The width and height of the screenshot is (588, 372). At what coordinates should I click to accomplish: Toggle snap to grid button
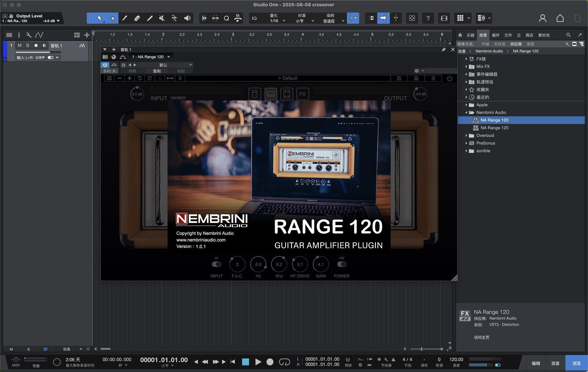click(x=353, y=18)
